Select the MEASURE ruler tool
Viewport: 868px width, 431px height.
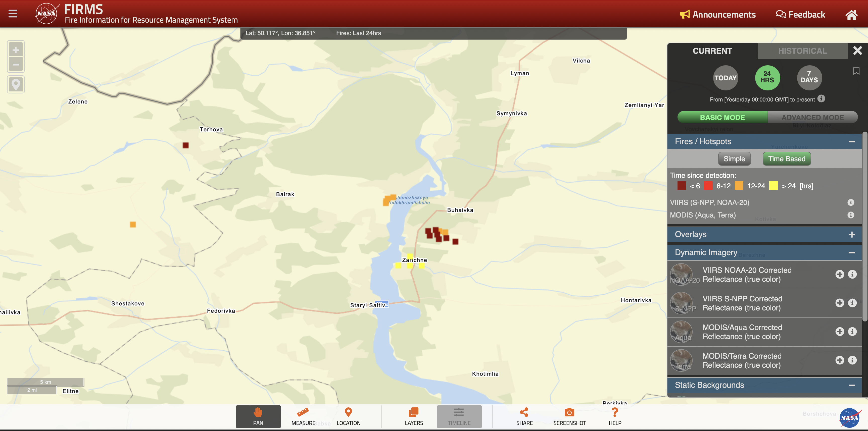pos(303,416)
